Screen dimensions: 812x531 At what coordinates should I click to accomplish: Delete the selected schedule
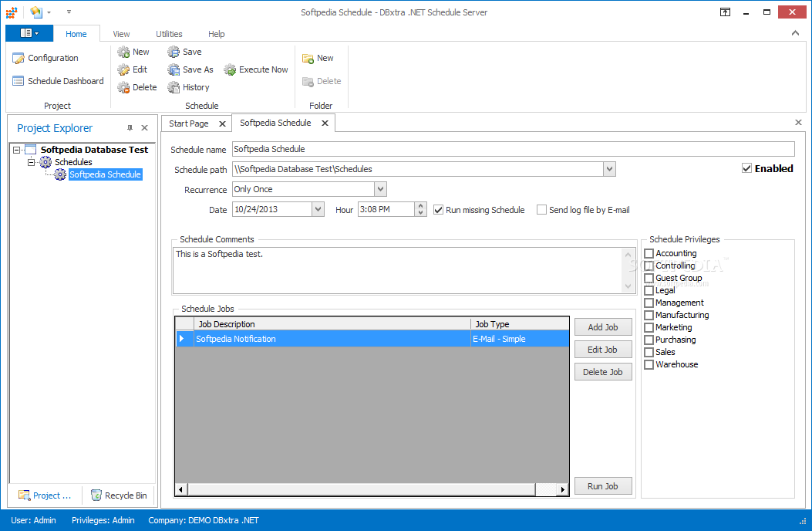[x=137, y=87]
